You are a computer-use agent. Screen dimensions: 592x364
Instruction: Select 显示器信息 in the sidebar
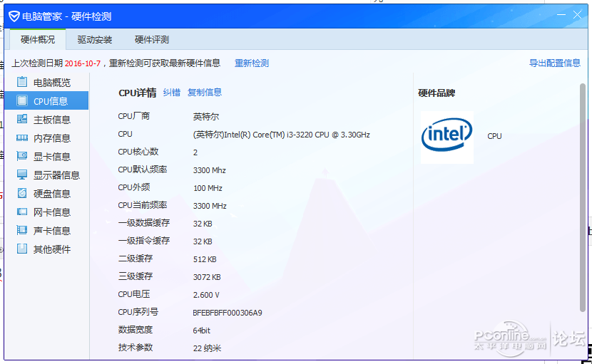46,175
